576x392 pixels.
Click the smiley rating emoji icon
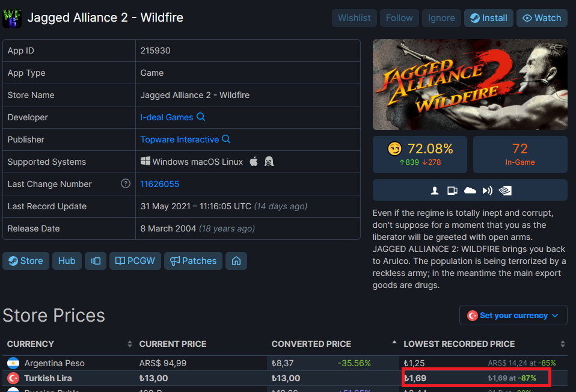[x=395, y=149]
